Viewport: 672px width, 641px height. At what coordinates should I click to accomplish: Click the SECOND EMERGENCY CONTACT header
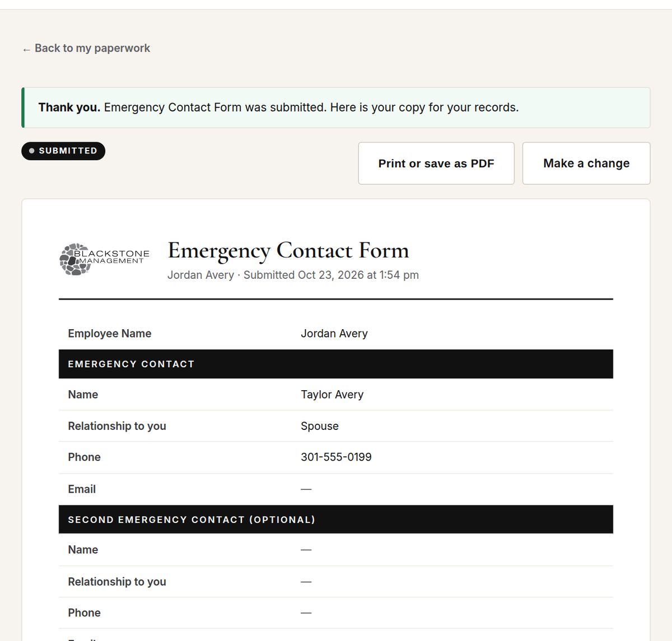336,520
